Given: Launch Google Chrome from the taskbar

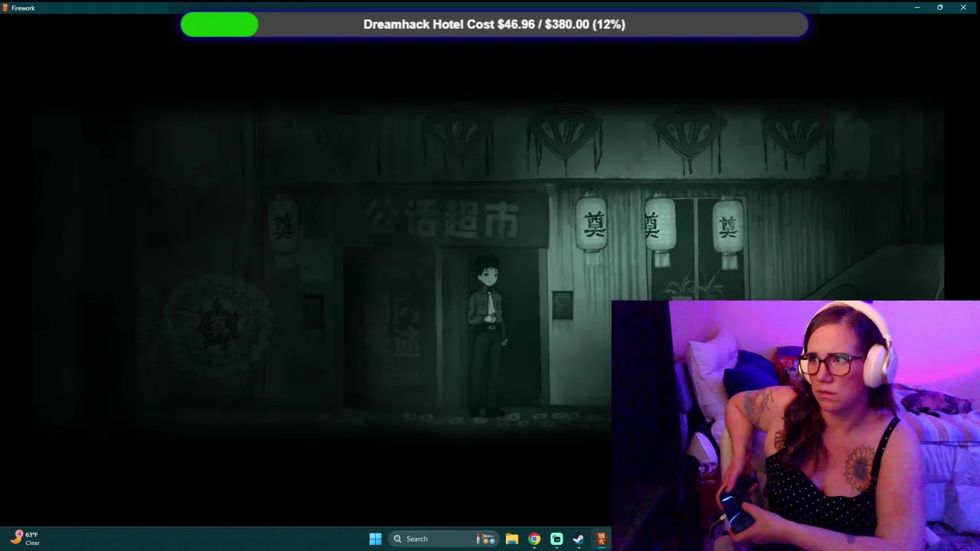Looking at the screenshot, I should (534, 539).
